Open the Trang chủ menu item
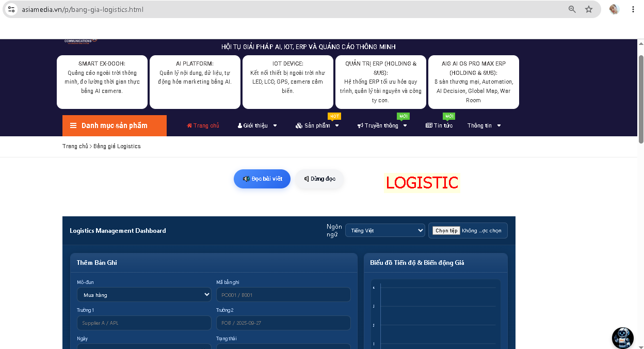This screenshot has width=644, height=349. [203, 125]
